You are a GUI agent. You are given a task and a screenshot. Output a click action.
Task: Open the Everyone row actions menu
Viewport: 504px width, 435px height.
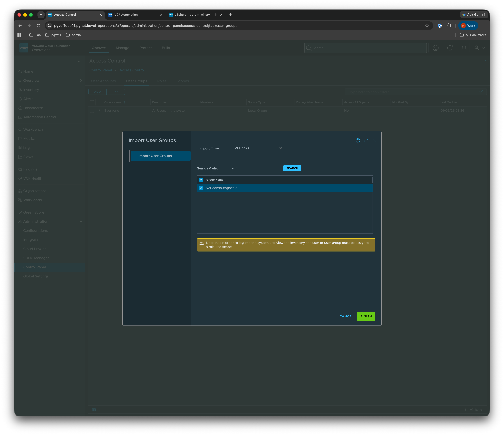pos(99,111)
